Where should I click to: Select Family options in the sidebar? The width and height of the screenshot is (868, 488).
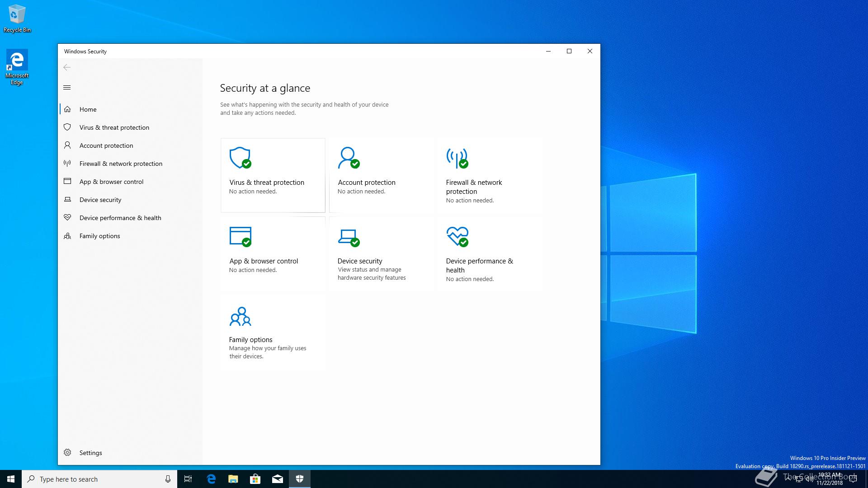pos(99,236)
